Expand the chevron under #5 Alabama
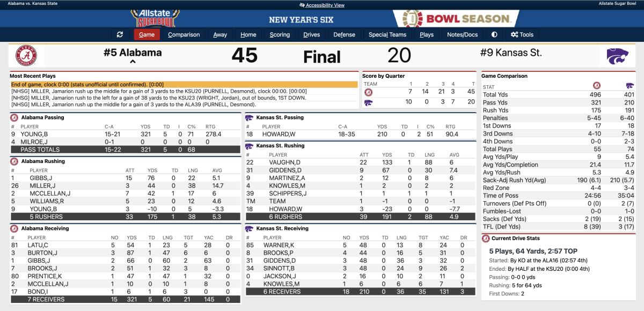Viewport: 644px width, 311px height. pyautogui.click(x=133, y=62)
